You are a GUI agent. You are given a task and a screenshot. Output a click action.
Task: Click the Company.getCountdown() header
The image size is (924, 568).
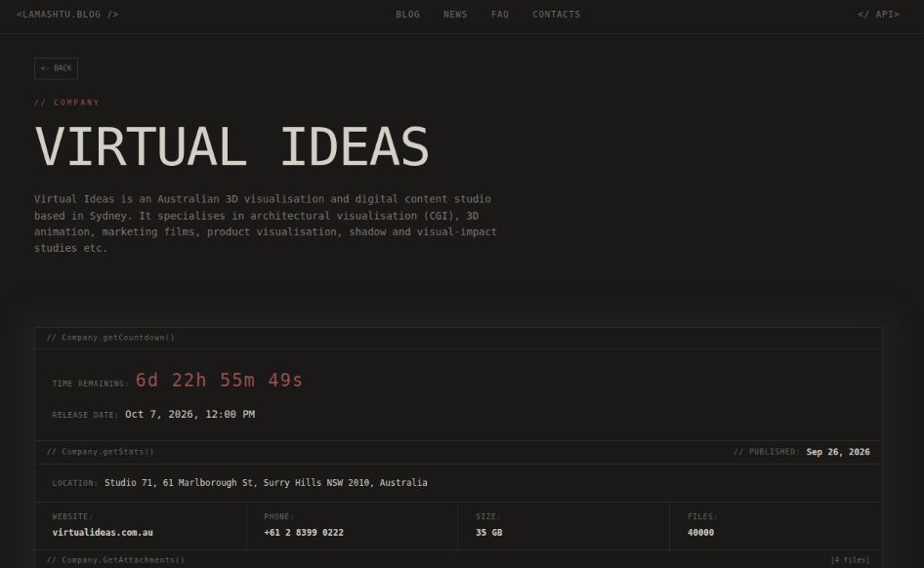pyautogui.click(x=110, y=338)
